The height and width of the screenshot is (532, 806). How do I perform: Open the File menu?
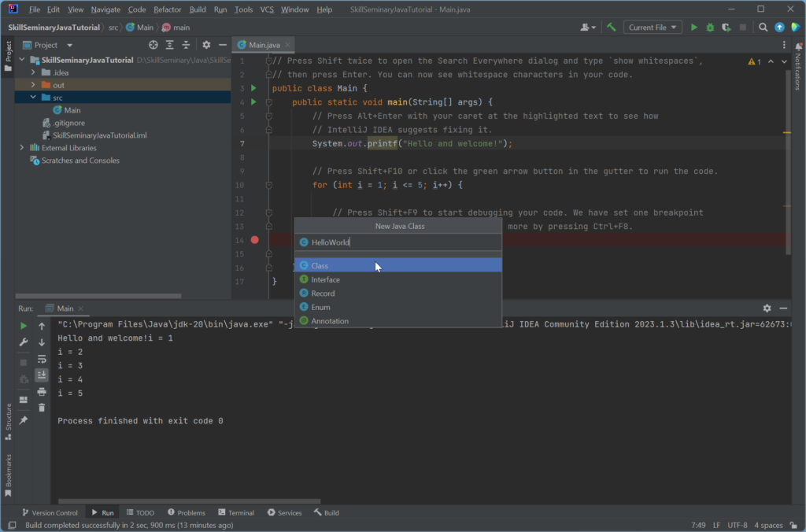click(35, 9)
